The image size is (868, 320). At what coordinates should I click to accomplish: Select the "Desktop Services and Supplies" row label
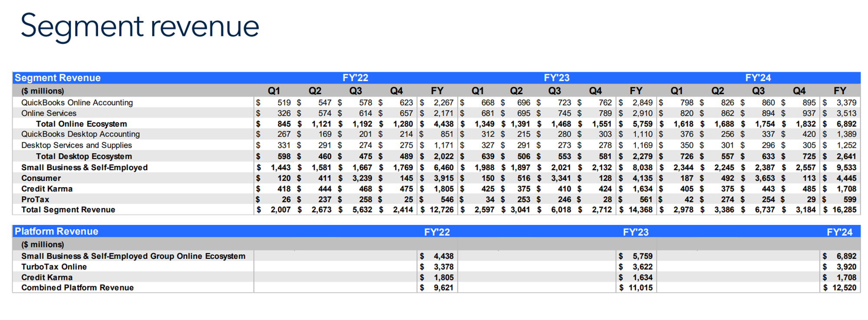tap(76, 145)
